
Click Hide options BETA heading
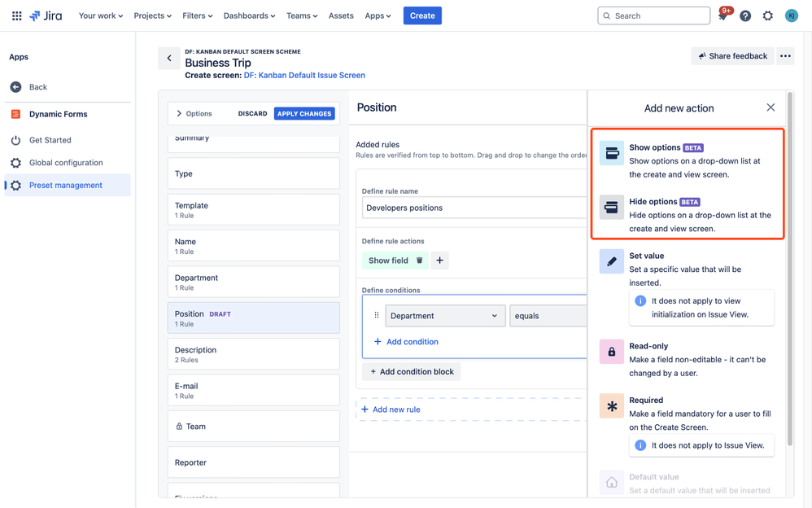[x=665, y=202]
